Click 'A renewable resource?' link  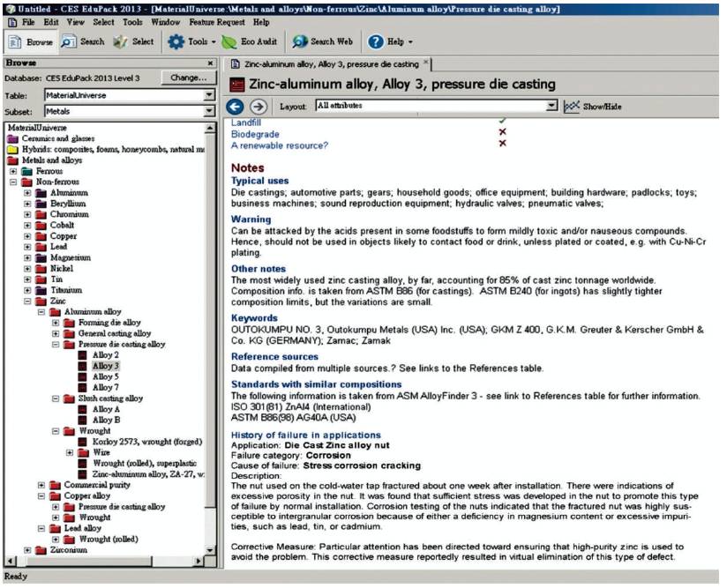pos(280,145)
